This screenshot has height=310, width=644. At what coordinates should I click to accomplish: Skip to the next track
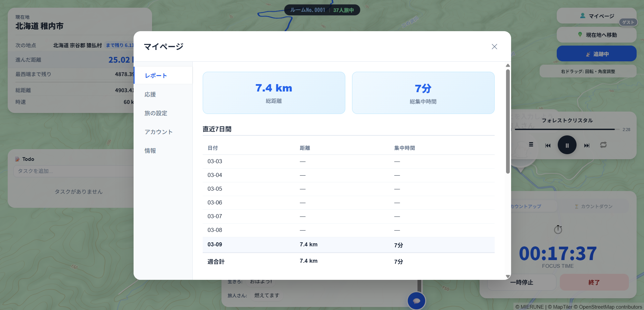587,145
